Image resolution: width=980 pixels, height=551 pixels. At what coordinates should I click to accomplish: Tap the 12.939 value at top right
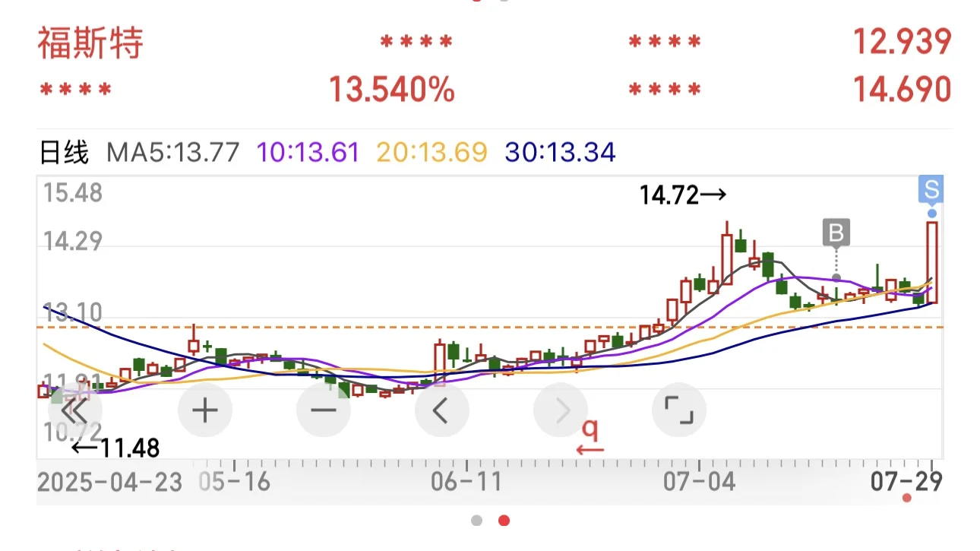coord(902,42)
